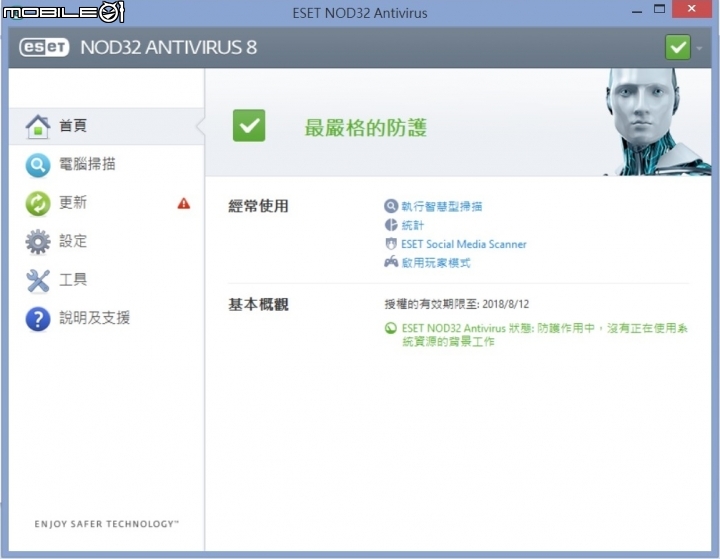
Task: Click the 基本概觀 section heading
Action: pyautogui.click(x=259, y=305)
